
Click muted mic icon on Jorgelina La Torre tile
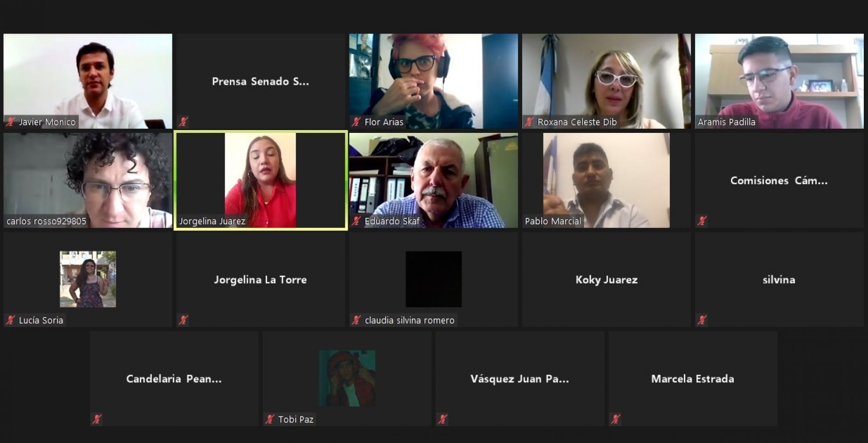pos(183,320)
